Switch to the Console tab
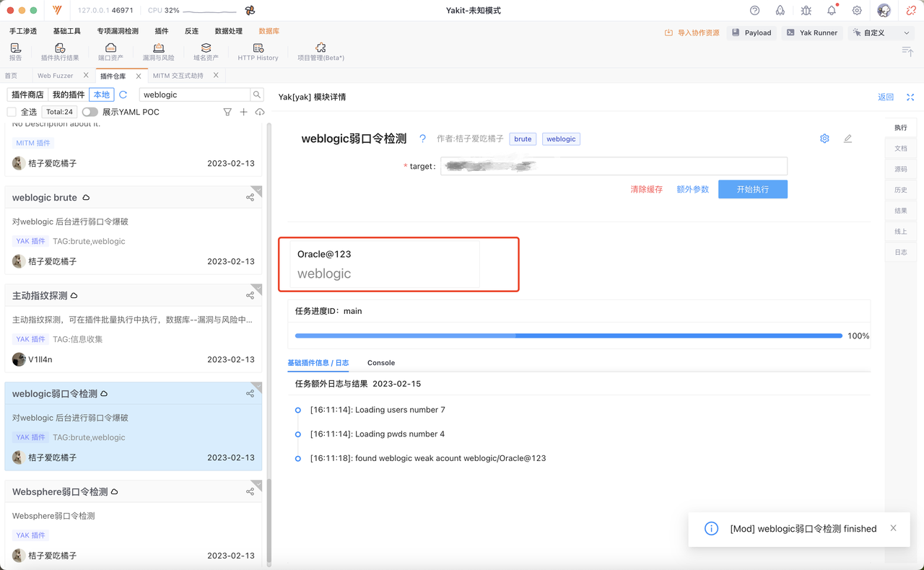 (x=381, y=363)
